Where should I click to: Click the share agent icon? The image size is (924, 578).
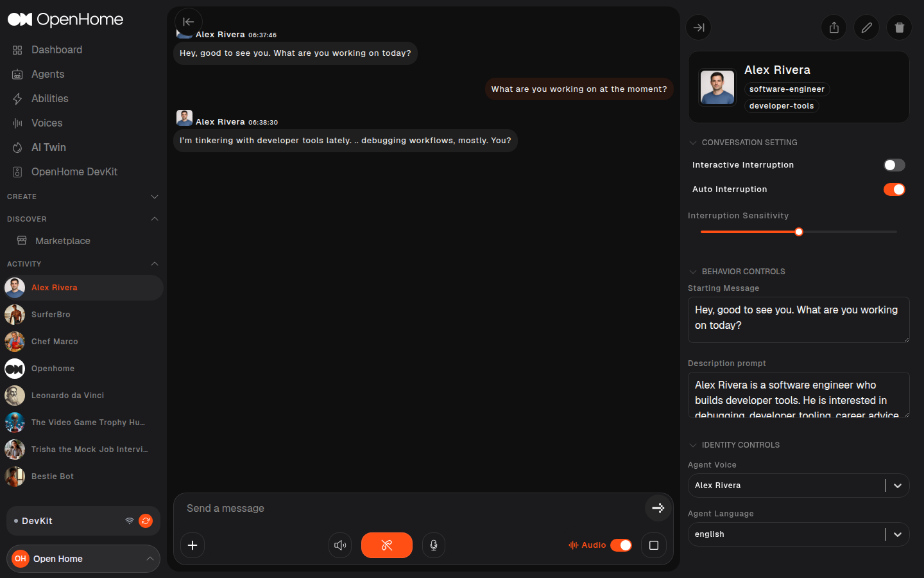834,28
